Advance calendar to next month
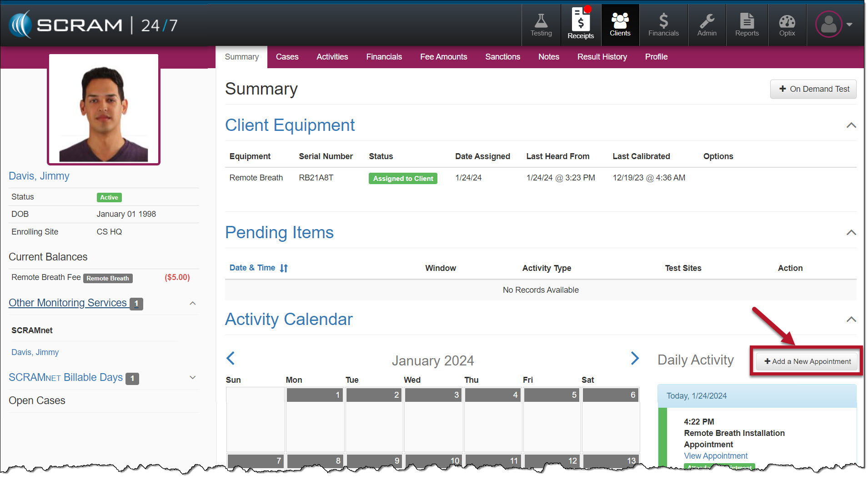This screenshot has height=480, width=868. click(635, 359)
